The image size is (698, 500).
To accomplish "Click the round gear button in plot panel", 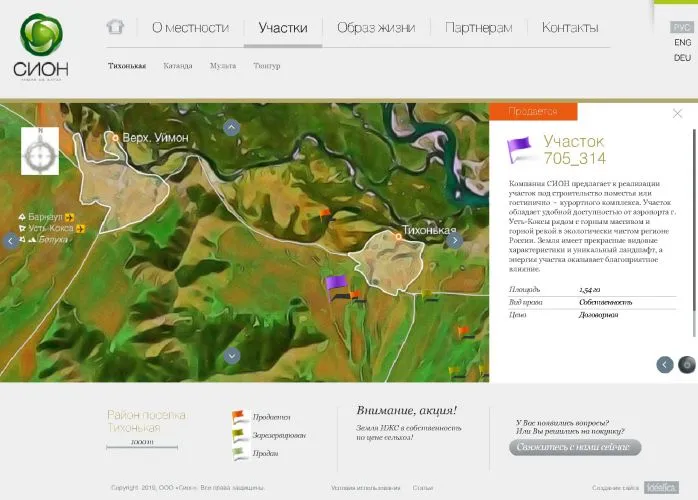I will [x=686, y=365].
